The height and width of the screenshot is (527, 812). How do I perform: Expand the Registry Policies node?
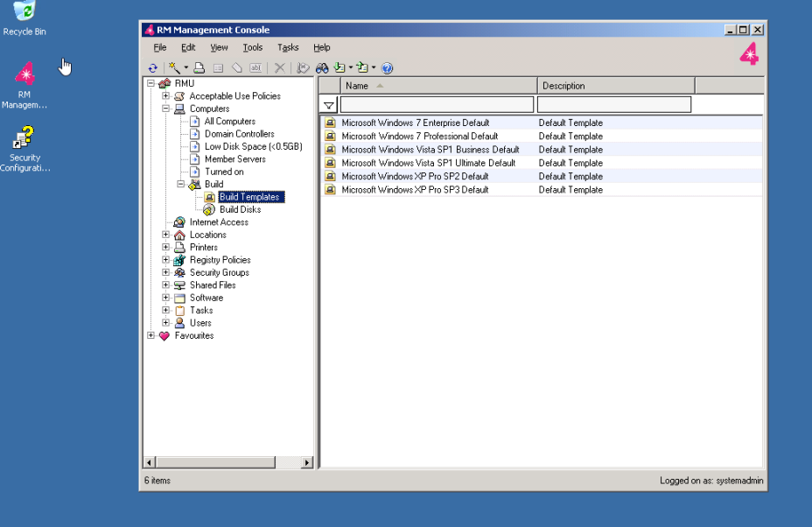click(165, 260)
